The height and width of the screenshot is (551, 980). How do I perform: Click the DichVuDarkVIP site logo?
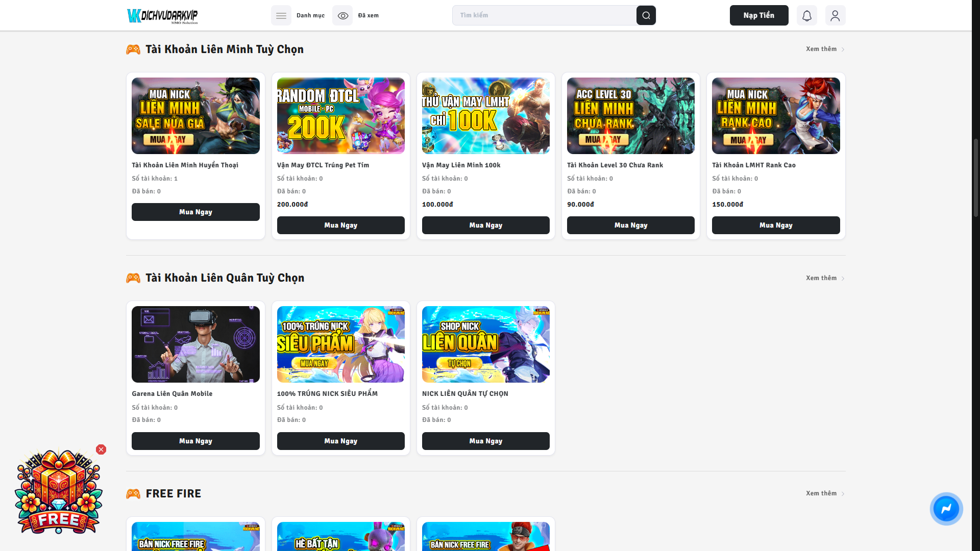click(x=162, y=16)
